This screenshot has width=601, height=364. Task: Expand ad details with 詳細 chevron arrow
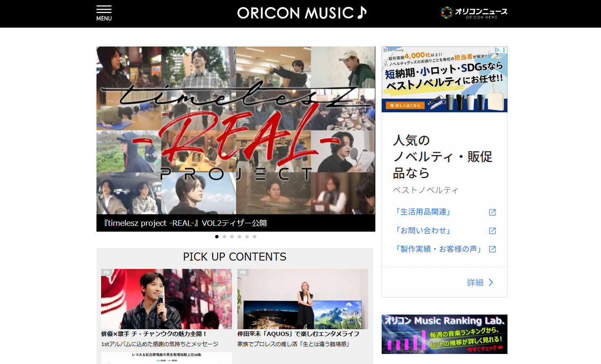coord(491,282)
